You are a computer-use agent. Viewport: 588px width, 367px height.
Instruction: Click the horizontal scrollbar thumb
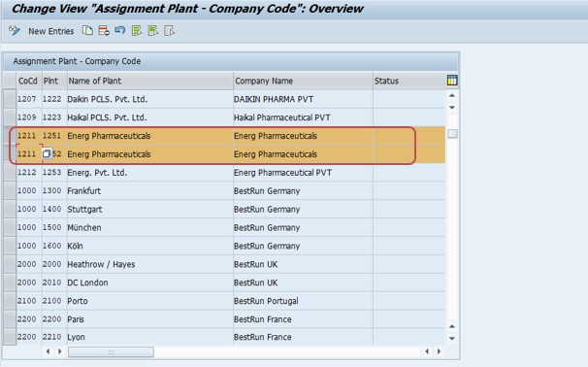pos(111,352)
